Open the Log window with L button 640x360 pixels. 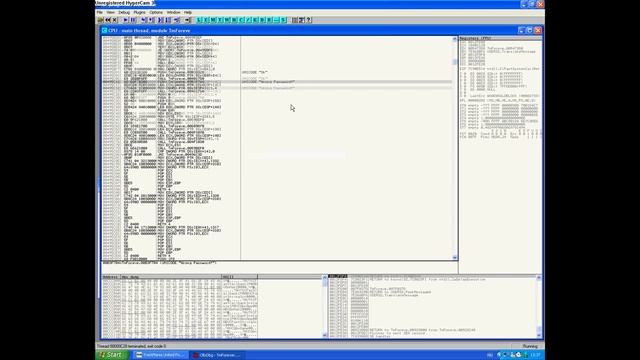click(199, 20)
